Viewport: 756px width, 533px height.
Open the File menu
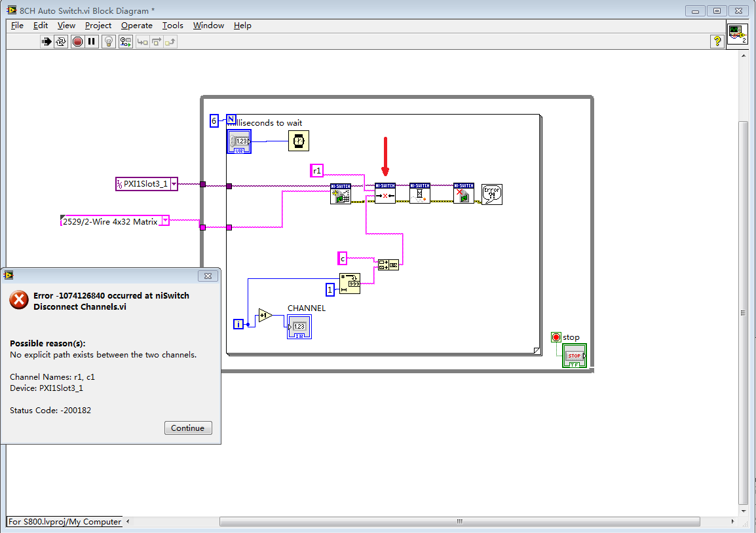click(x=17, y=26)
